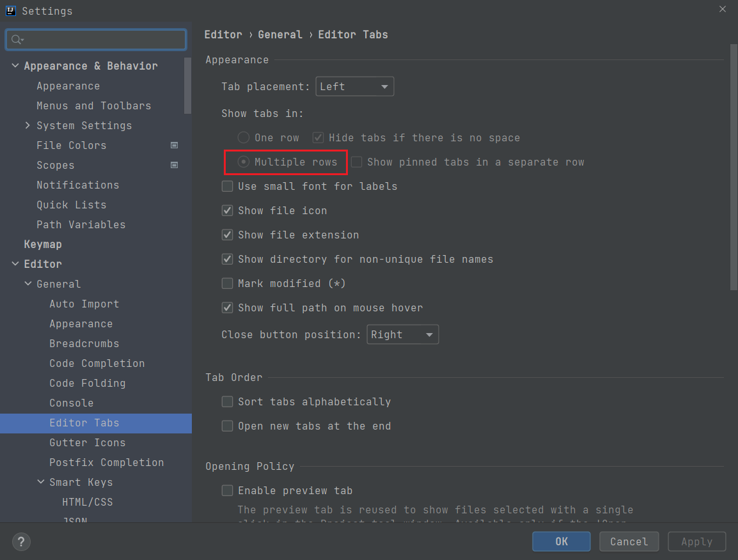
Task: Enable the preview tab option
Action: (x=227, y=490)
